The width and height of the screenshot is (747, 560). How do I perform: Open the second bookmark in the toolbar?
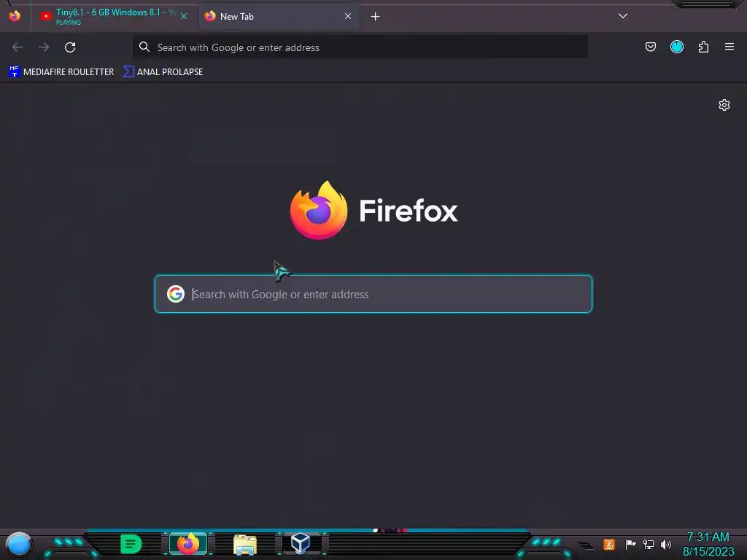click(x=163, y=72)
